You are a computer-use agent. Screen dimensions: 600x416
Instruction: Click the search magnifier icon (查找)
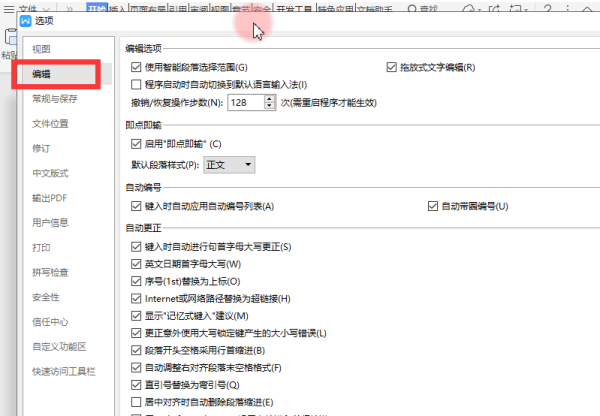pyautogui.click(x=412, y=9)
